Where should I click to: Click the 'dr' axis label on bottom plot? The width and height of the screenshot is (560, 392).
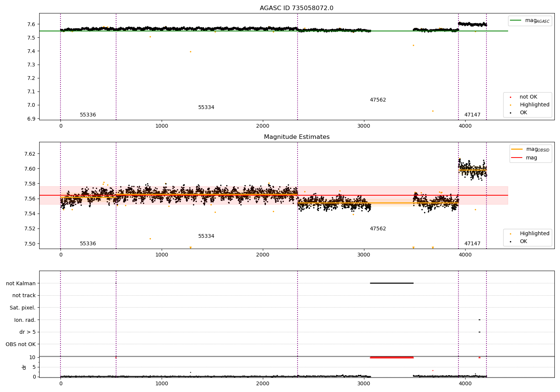coord(24,367)
